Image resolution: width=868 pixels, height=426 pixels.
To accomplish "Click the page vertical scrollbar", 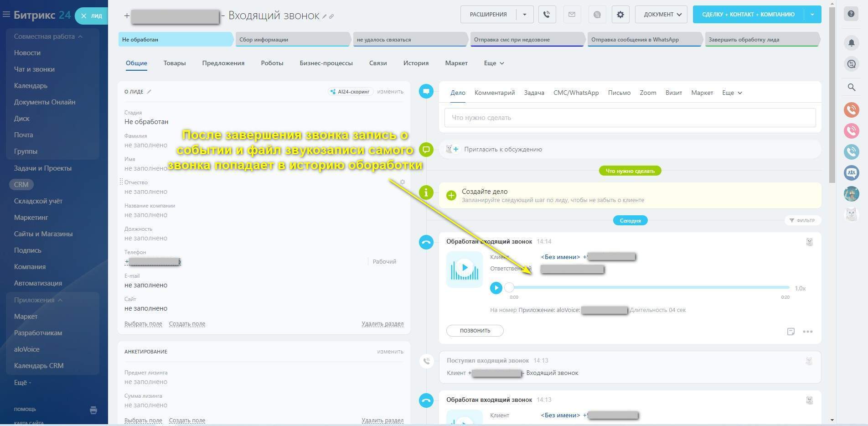I will (832, 95).
